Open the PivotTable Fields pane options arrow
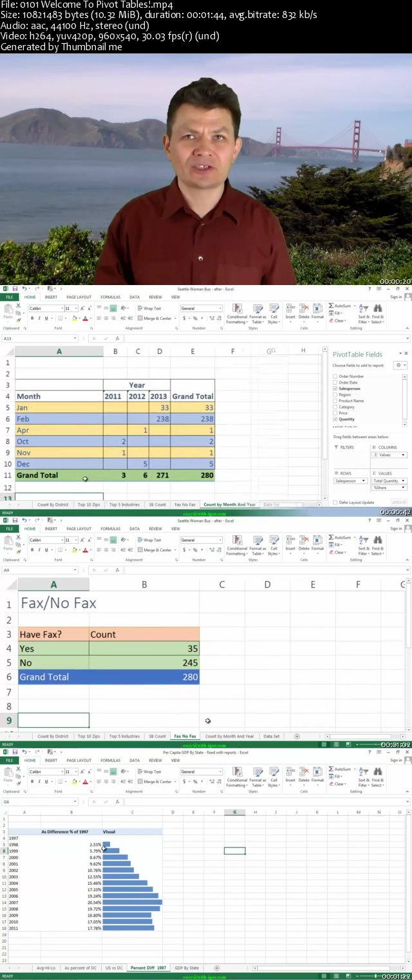Screen dimensions: 412x980 pos(399,353)
